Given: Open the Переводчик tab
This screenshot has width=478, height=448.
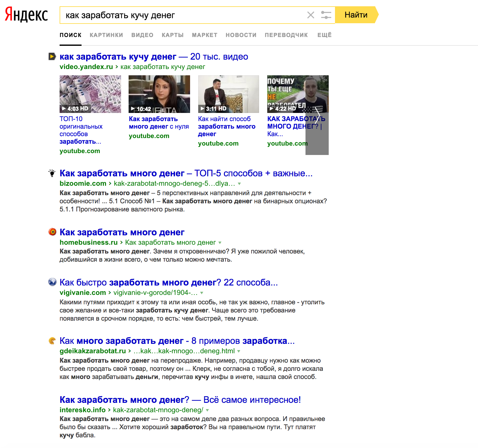Looking at the screenshot, I should click(x=286, y=35).
